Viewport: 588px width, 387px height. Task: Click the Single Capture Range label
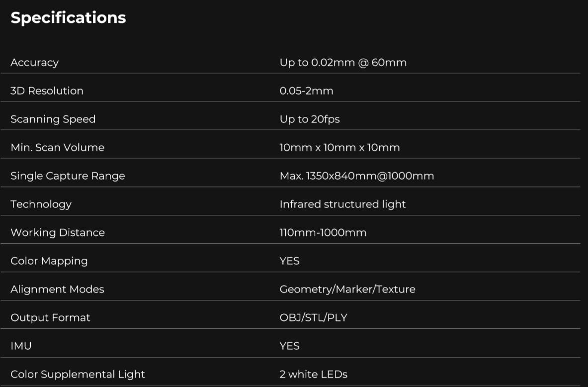point(68,176)
